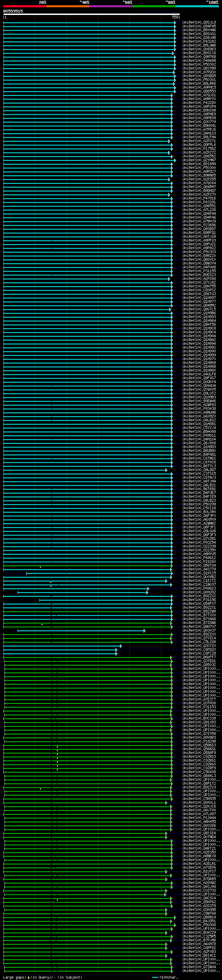Select the UniRef100_P13444 label
The width and height of the screenshot is (222, 980).
point(199,818)
